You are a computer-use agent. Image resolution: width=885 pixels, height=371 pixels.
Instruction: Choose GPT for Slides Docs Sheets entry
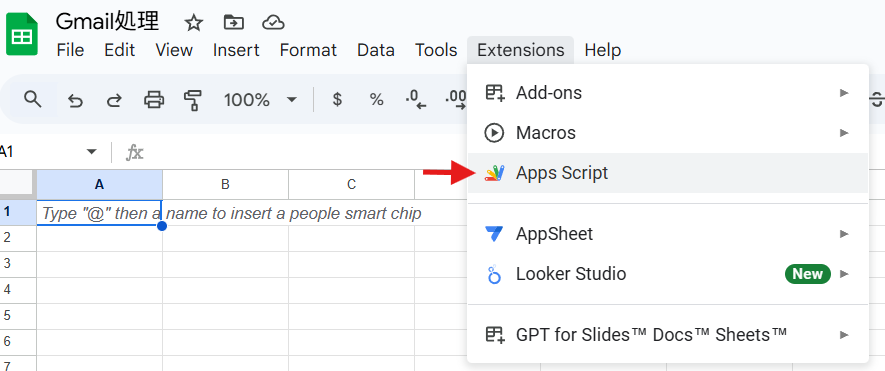coord(668,335)
